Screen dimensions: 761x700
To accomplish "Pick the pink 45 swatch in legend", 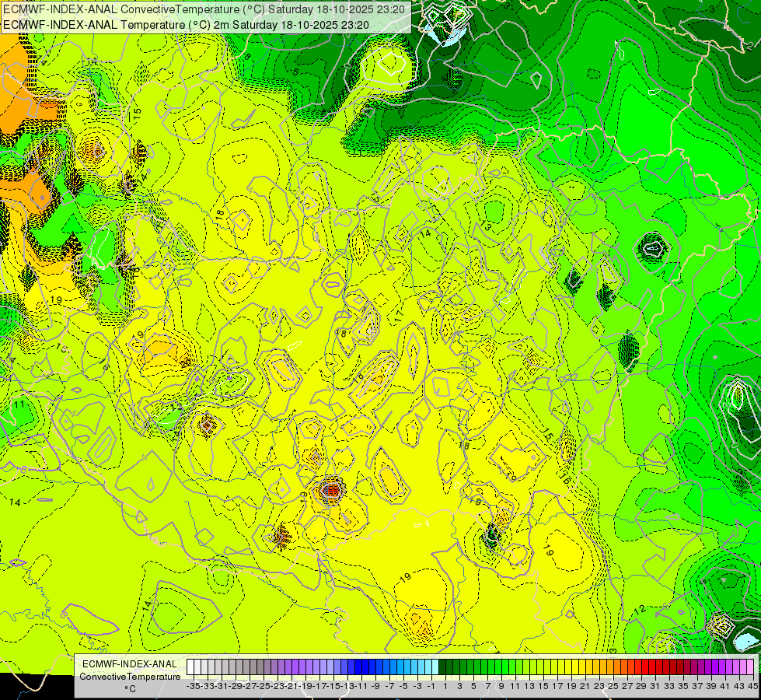I will pos(752,667).
